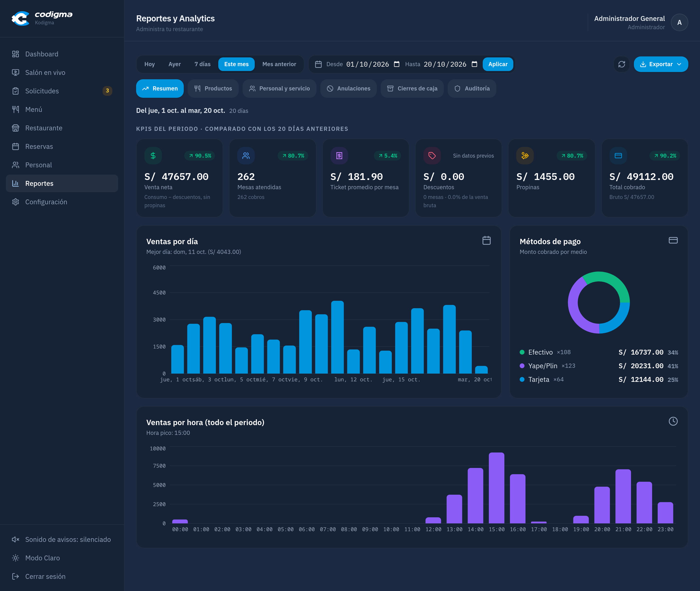Viewport: 700px width, 591px height.
Task: Open Configuración settings
Action: 62,202
